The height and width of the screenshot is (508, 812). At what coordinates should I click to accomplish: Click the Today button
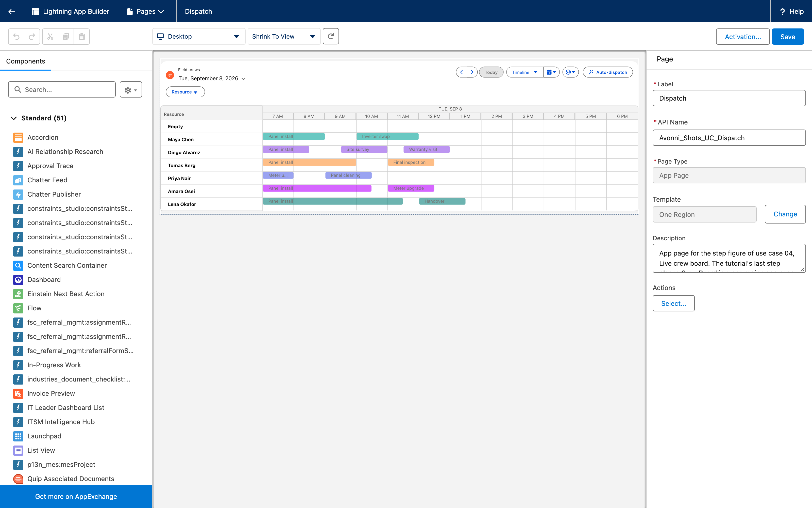[491, 72]
